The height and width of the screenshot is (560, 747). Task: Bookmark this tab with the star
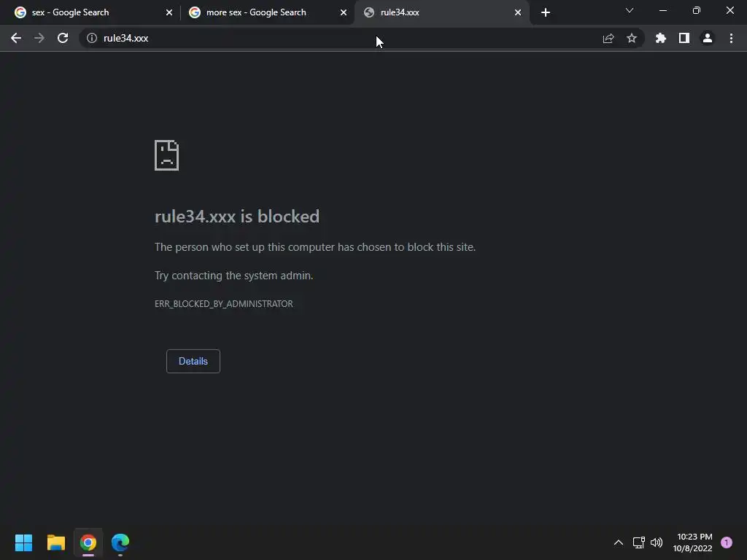pyautogui.click(x=631, y=38)
